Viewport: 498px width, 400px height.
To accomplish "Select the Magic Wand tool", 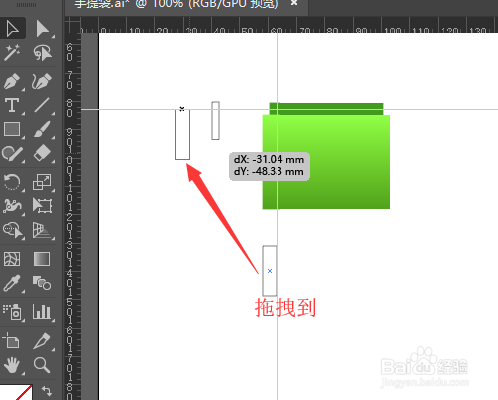I will pos(13,53).
